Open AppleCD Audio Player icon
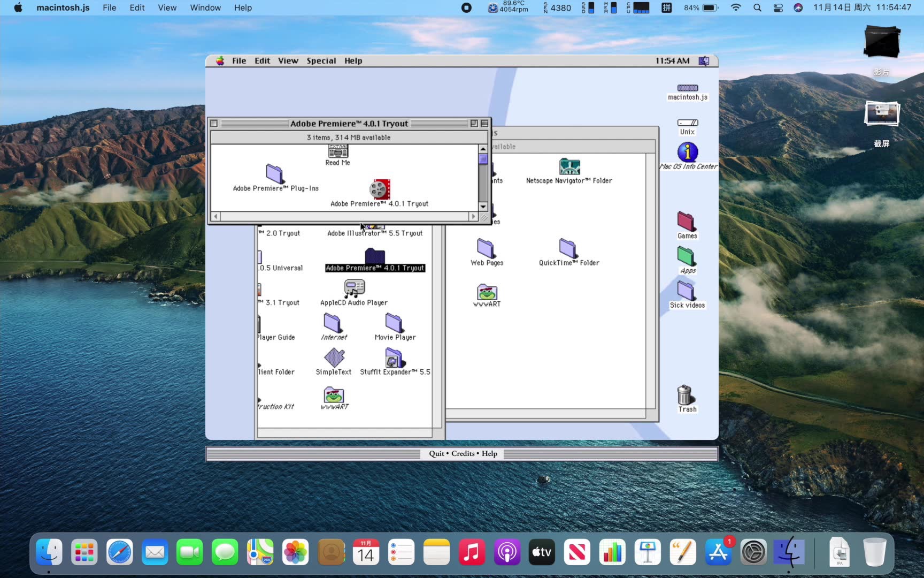The width and height of the screenshot is (924, 578). tap(354, 289)
